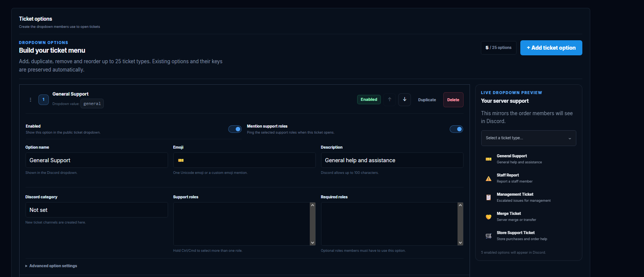Click 'Discord allows up to 100 characters' hint

pos(350,173)
